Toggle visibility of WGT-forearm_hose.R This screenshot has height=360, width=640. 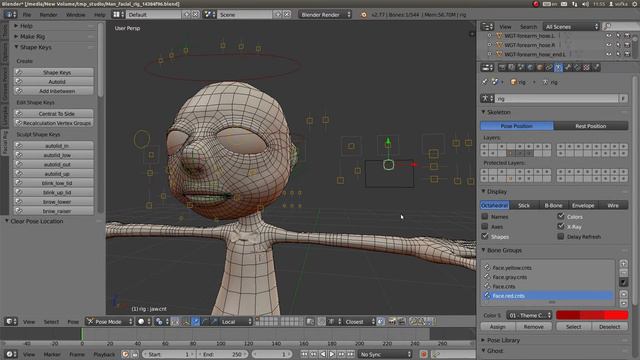[x=609, y=45]
